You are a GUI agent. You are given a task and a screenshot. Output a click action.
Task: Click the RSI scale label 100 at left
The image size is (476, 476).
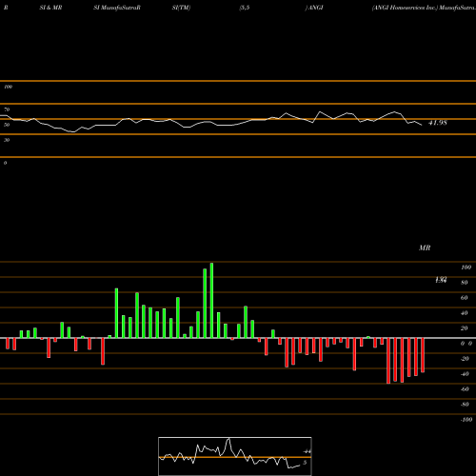(8, 87)
